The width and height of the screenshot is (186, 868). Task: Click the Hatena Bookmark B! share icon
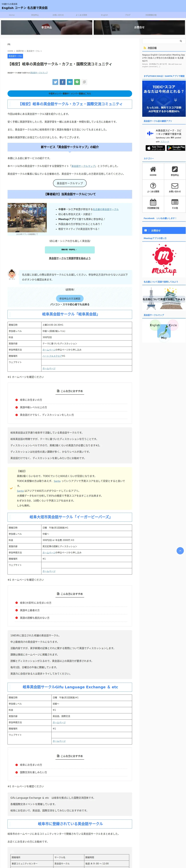pyautogui.click(x=70, y=82)
